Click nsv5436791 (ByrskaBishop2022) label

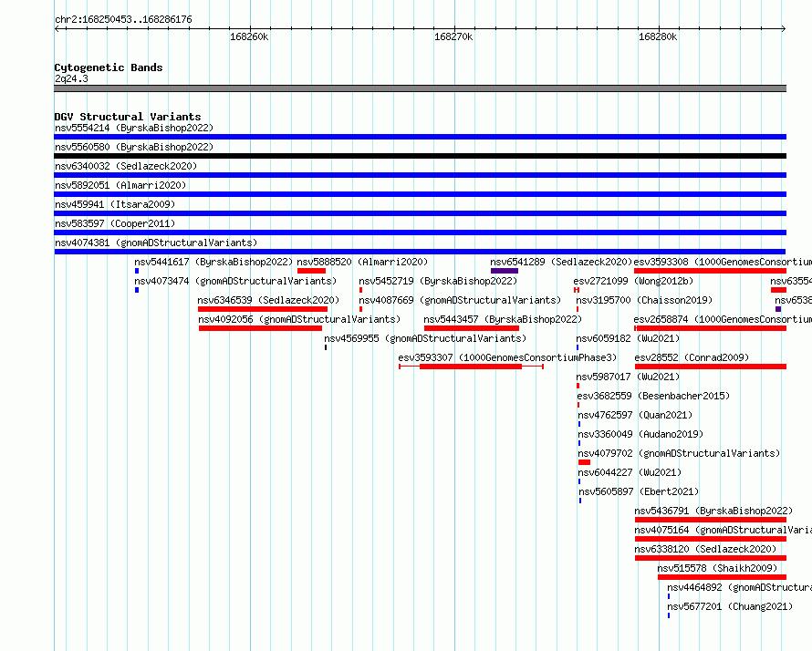tap(713, 511)
